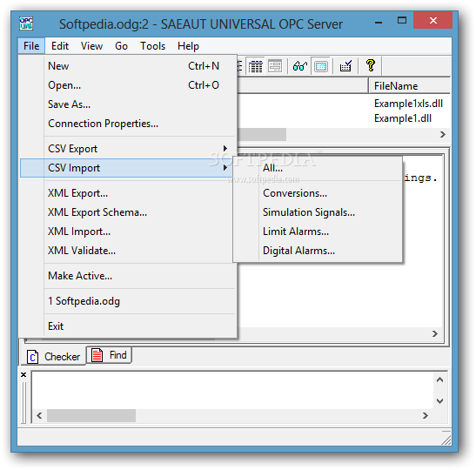Screen dimensions: 476x470
Task: Click output pane horizontal scrollbar thumb
Action: click(x=91, y=415)
